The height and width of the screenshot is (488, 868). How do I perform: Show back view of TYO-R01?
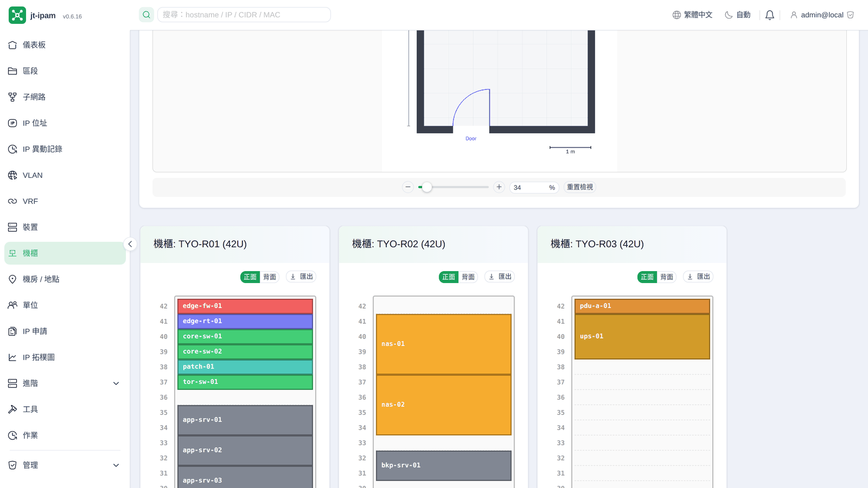point(270,277)
